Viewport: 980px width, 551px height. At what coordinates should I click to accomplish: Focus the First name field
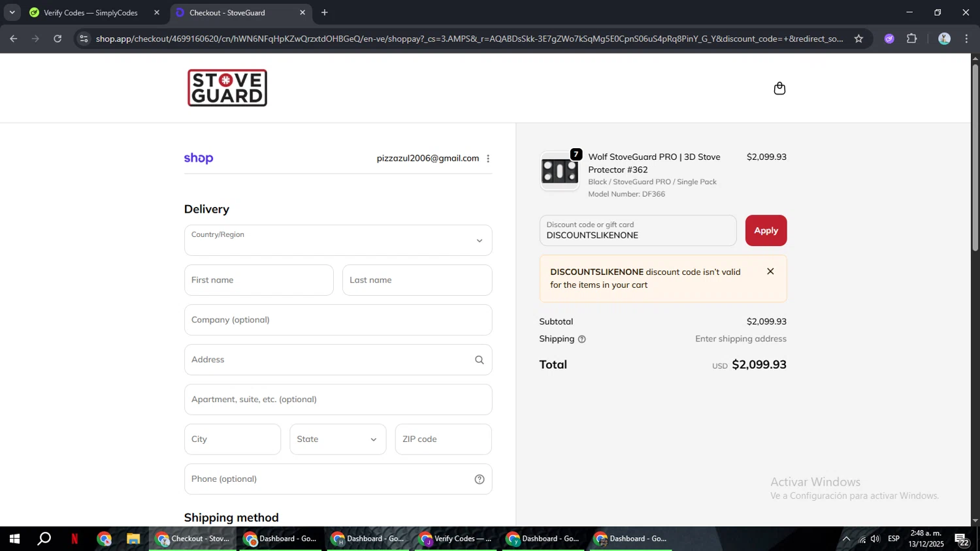[x=259, y=280]
